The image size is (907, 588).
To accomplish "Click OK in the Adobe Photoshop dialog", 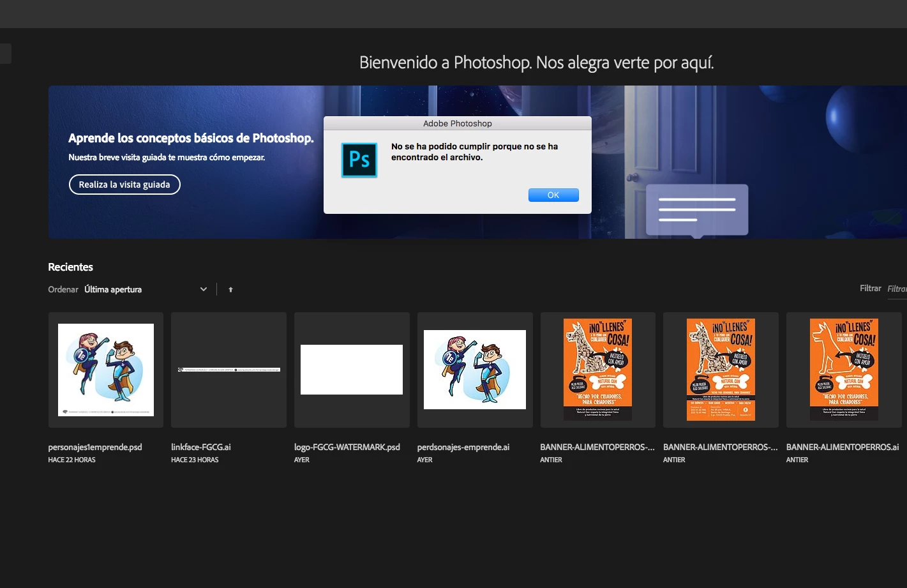I will (553, 195).
